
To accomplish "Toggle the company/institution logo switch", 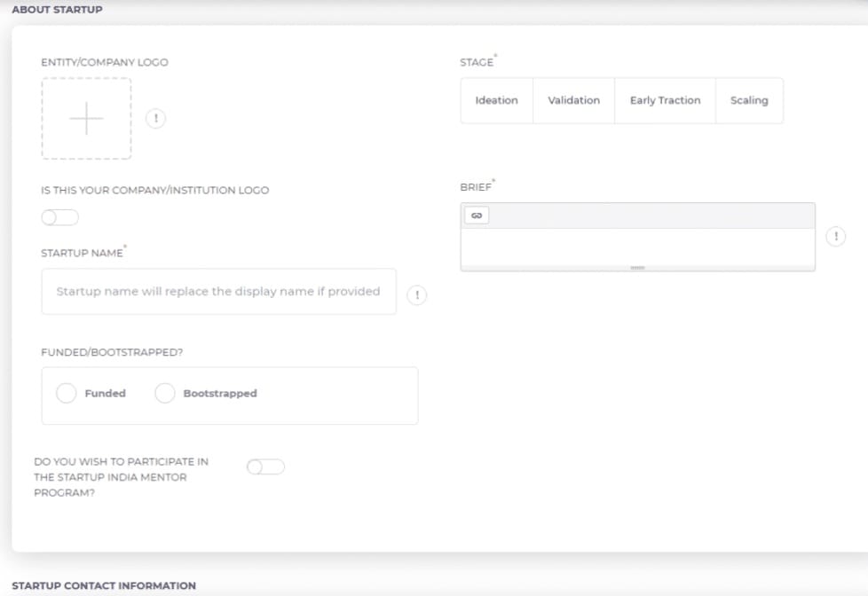I will tap(59, 217).
